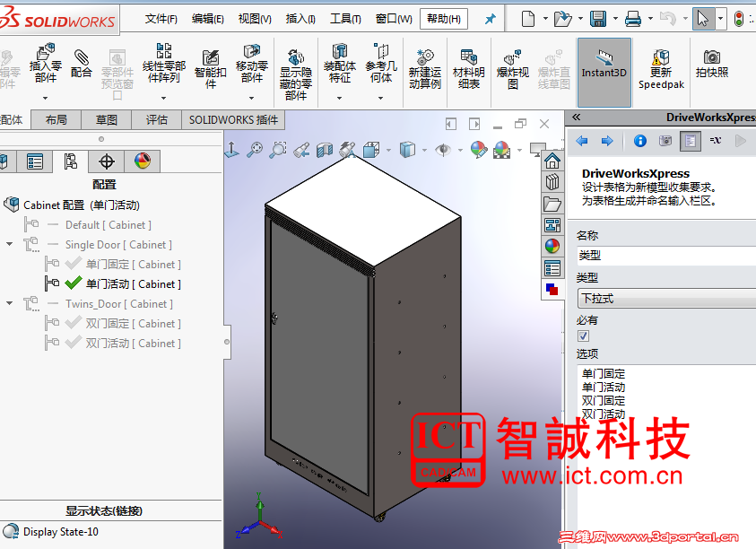The width and height of the screenshot is (756, 549).
Task: Click the forward arrow in DriveWorksXpress panel
Action: click(x=608, y=141)
